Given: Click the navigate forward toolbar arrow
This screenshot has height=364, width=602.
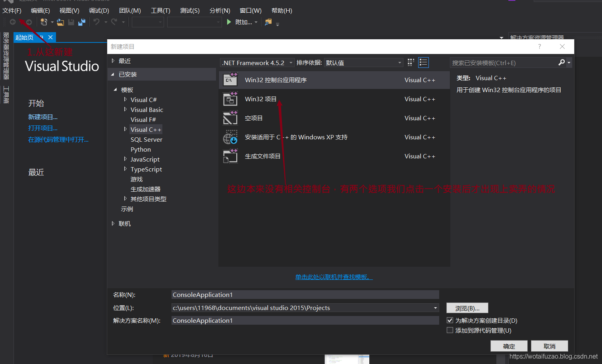Looking at the screenshot, I should [29, 22].
